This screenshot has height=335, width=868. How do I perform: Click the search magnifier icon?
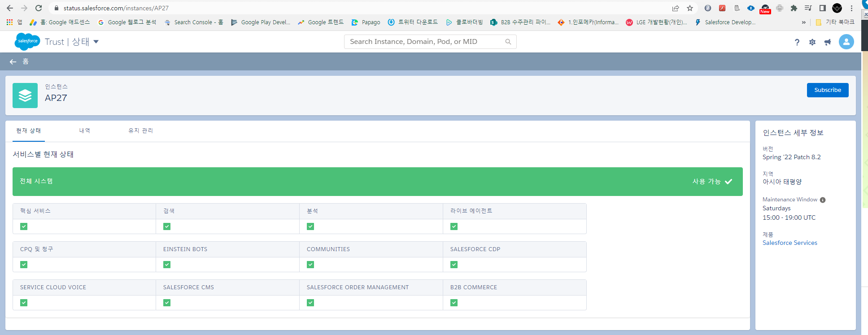(508, 42)
